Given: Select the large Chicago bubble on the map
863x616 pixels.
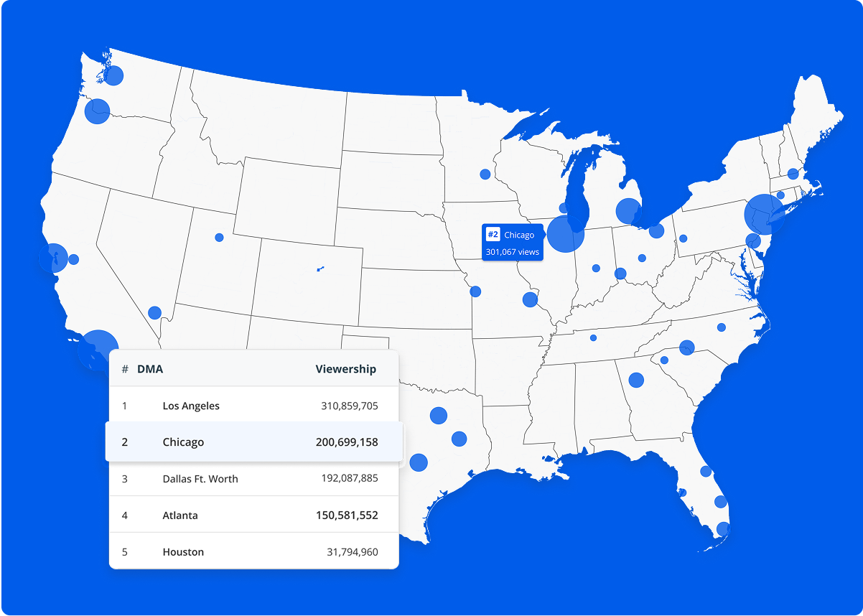Looking at the screenshot, I should [x=565, y=234].
